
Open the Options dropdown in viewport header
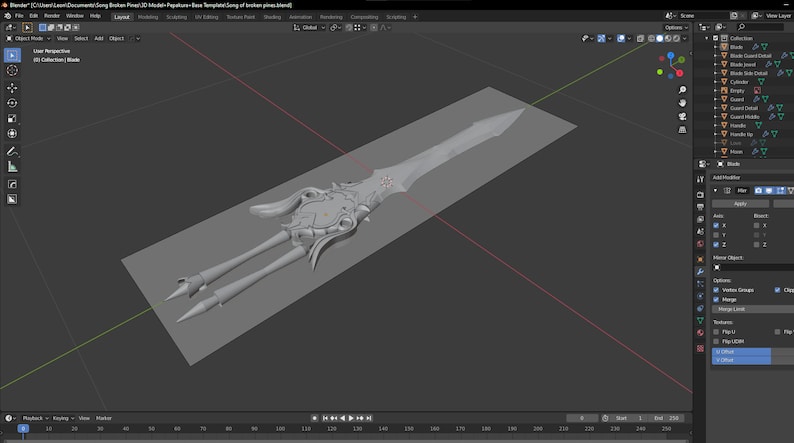(x=677, y=27)
